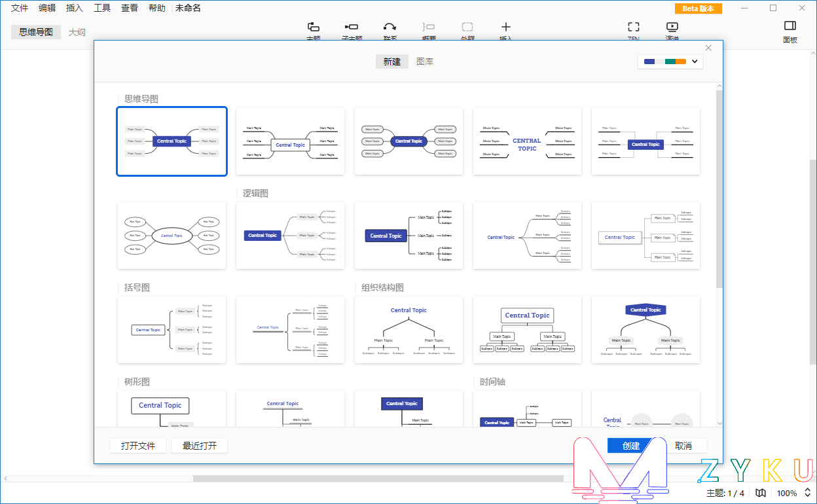Enter ZEN mode via its toolbar icon
817x504 pixels.
pos(633,27)
